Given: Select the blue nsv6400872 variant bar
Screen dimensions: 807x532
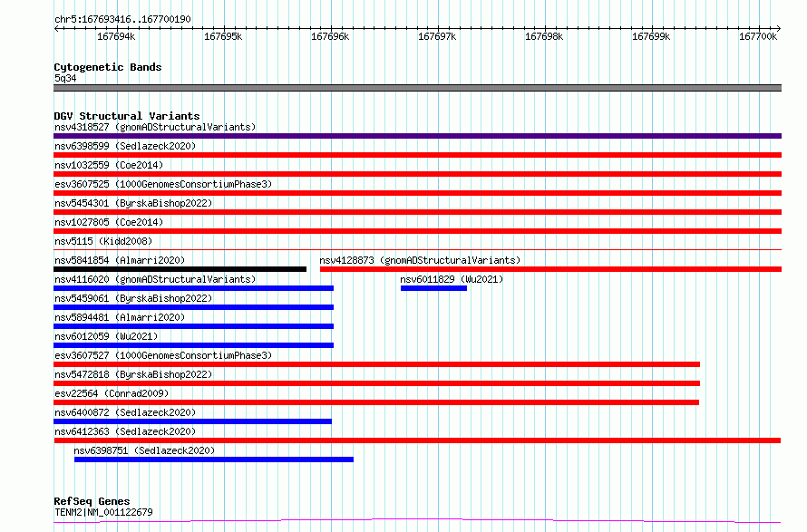Looking at the screenshot, I should coord(192,421).
